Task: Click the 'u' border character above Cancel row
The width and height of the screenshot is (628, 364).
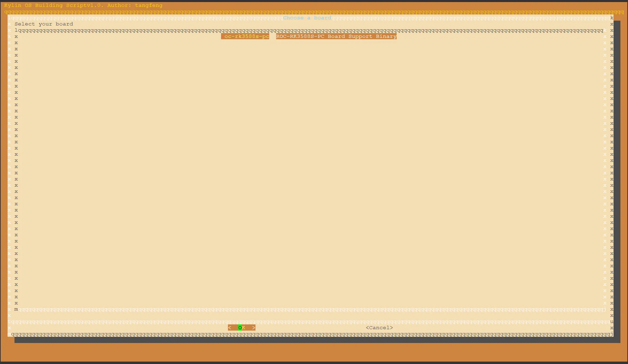Action: click(x=612, y=322)
